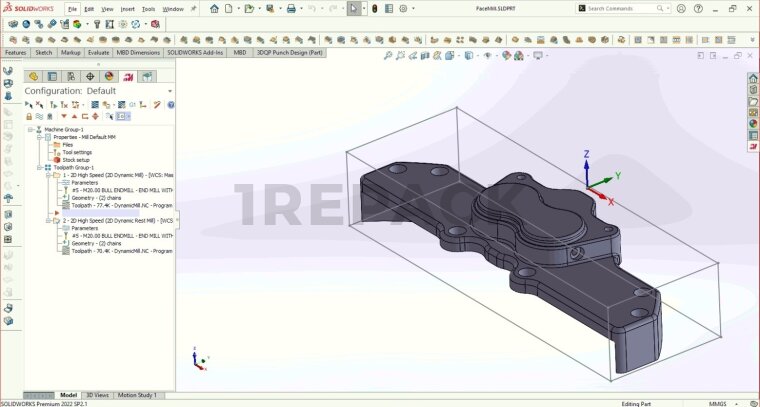Screen dimensions: 760x407
Task: Click the Help question mark icon
Action: click(170, 104)
